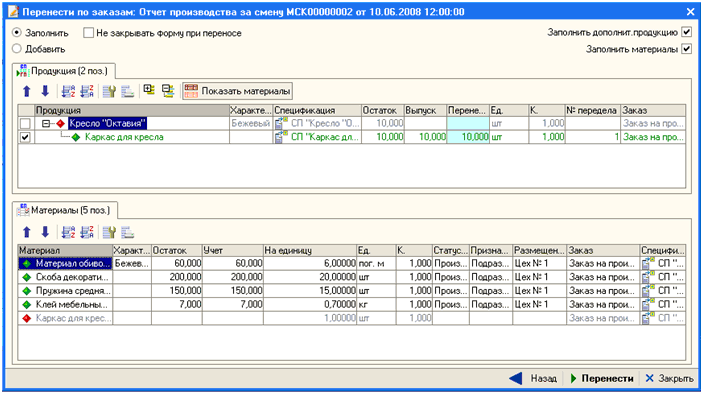Collapse the Кресло "Октавия" tree node
The height and width of the screenshot is (394, 703).
[46, 123]
